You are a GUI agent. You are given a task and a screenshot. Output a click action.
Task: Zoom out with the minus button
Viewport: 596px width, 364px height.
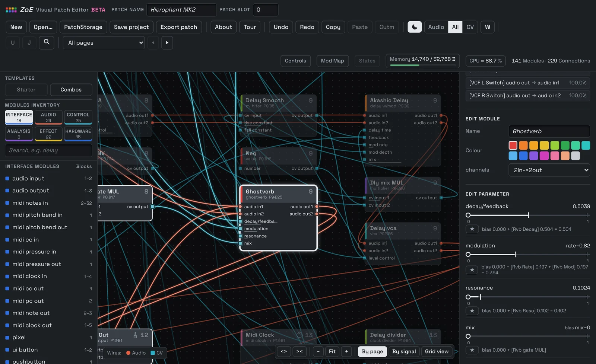coord(318,351)
